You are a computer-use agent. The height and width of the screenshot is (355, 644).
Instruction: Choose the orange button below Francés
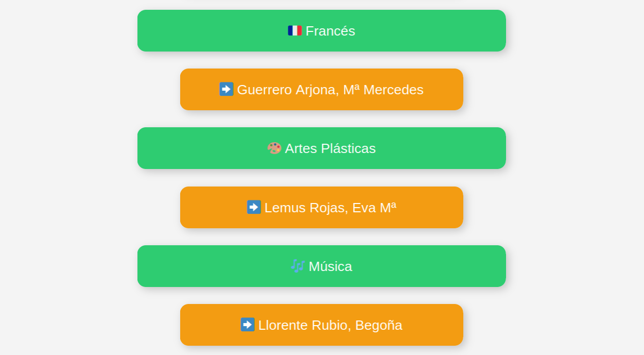(x=322, y=89)
